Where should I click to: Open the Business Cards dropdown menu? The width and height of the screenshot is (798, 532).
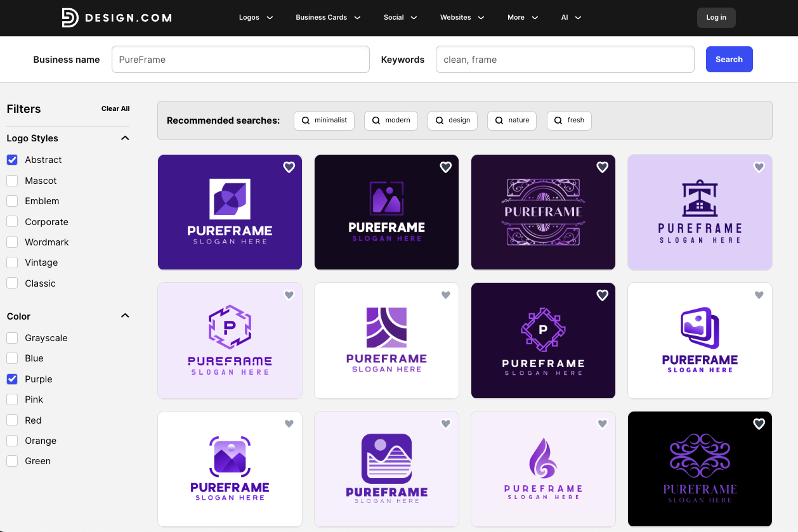(329, 18)
